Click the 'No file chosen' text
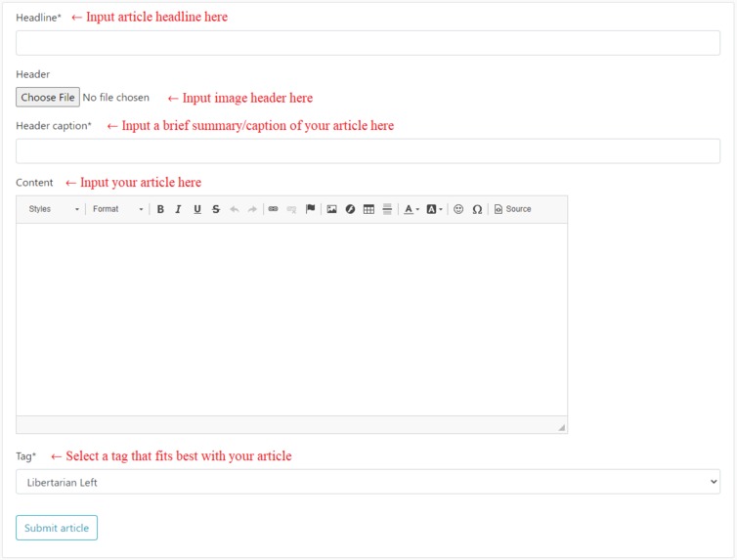This screenshot has width=737, height=560. coord(116,98)
